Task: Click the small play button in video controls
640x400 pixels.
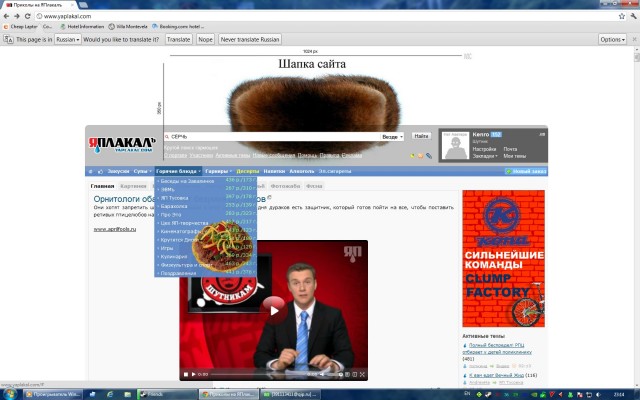Action: (x=193, y=374)
